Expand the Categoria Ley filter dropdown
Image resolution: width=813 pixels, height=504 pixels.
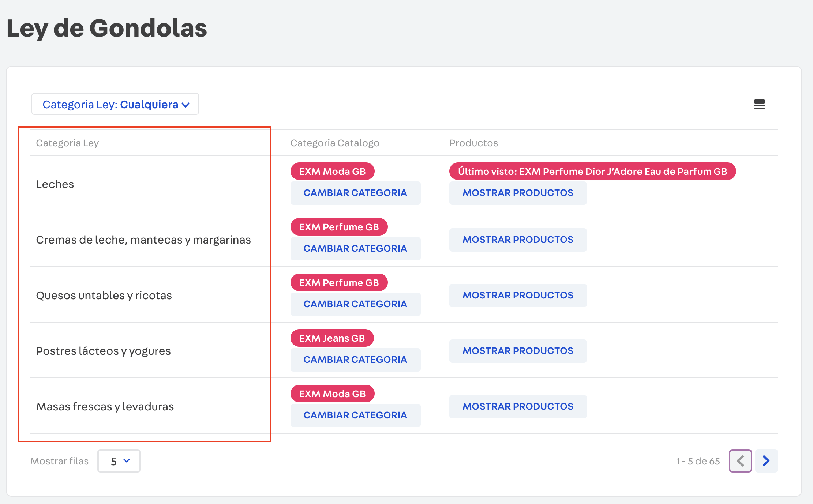pos(115,105)
